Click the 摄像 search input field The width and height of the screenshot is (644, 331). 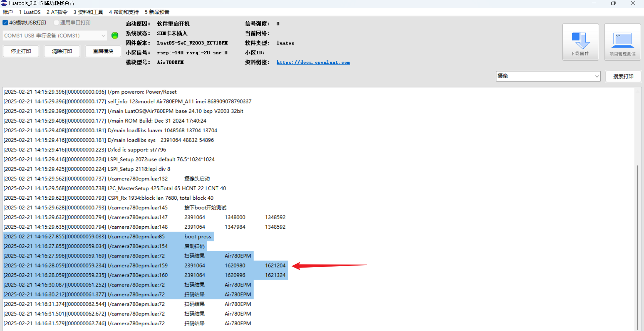(x=545, y=76)
